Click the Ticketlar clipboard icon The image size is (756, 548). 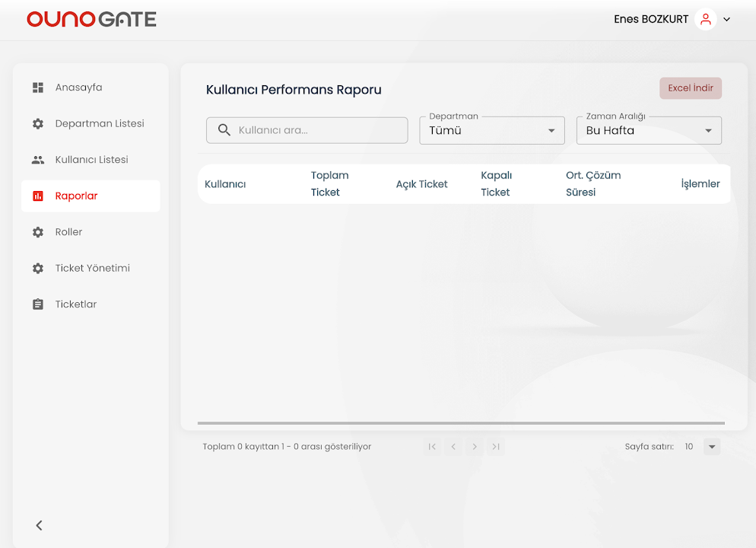point(38,304)
